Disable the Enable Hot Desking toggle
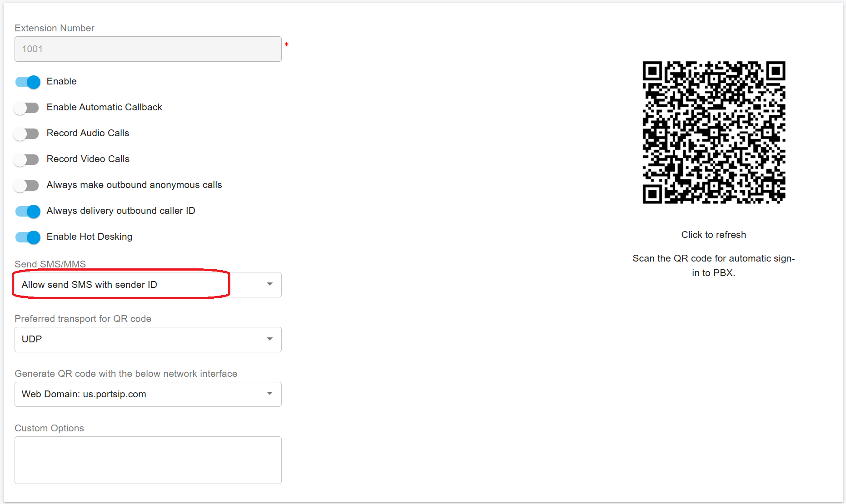Viewport: 846px width, 504px height. [x=28, y=237]
